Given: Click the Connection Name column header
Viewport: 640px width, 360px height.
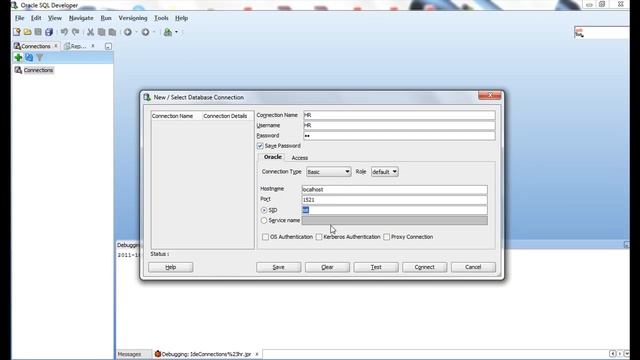Looking at the screenshot, I should tap(176, 116).
